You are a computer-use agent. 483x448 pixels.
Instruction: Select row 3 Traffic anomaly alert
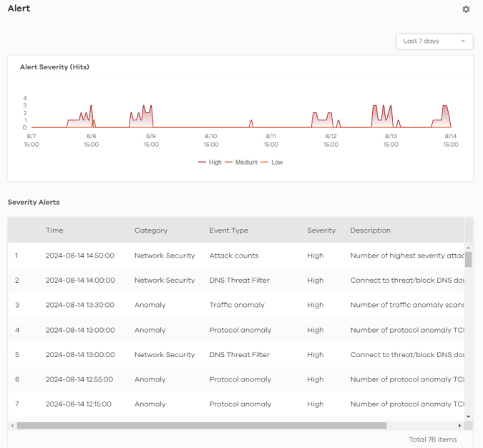click(x=236, y=305)
